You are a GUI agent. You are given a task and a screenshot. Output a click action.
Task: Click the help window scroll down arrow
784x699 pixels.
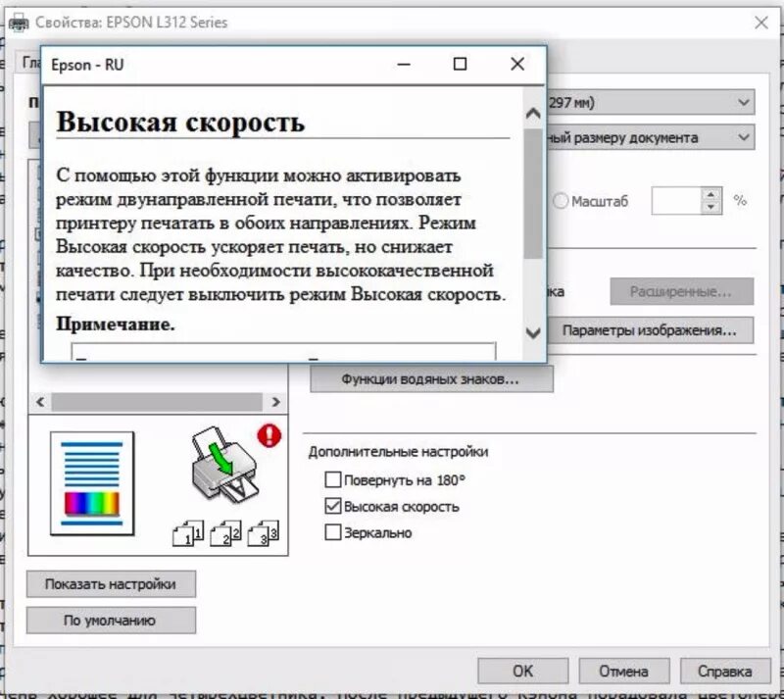tap(533, 332)
